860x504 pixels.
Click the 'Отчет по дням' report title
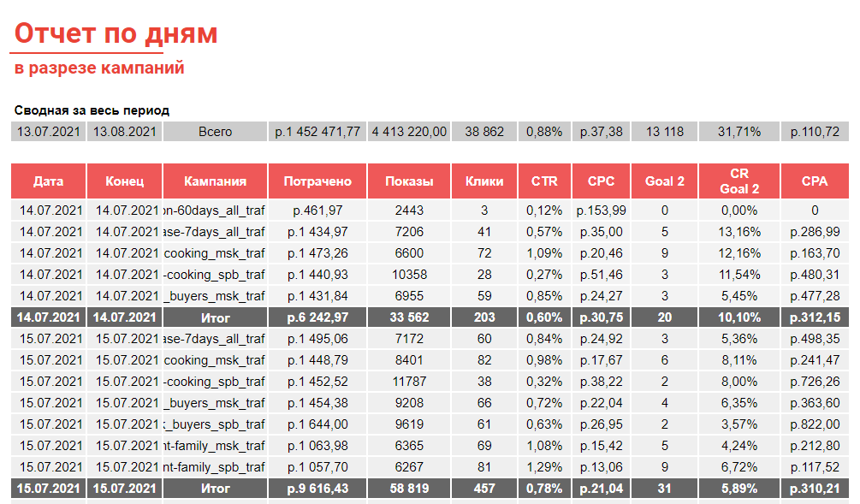[116, 33]
